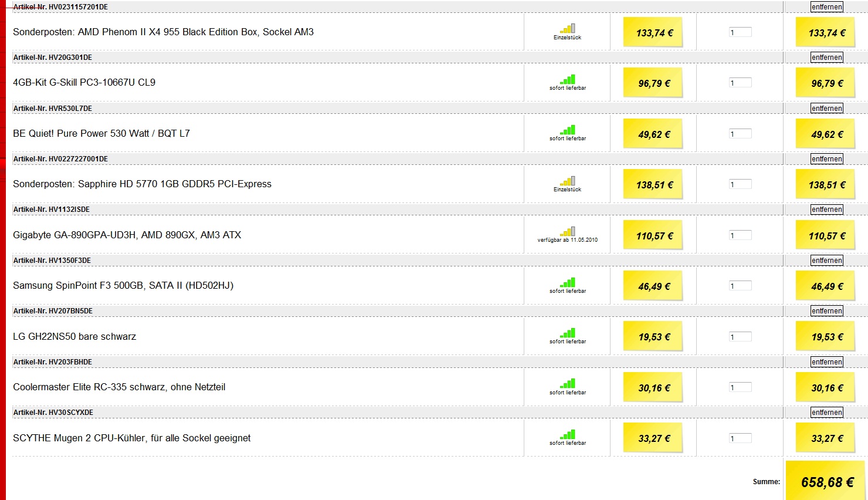The width and height of the screenshot is (868, 500).
Task: Remove Gigabyte GA-890GPA-UD3H with entfernen
Action: [x=827, y=210]
